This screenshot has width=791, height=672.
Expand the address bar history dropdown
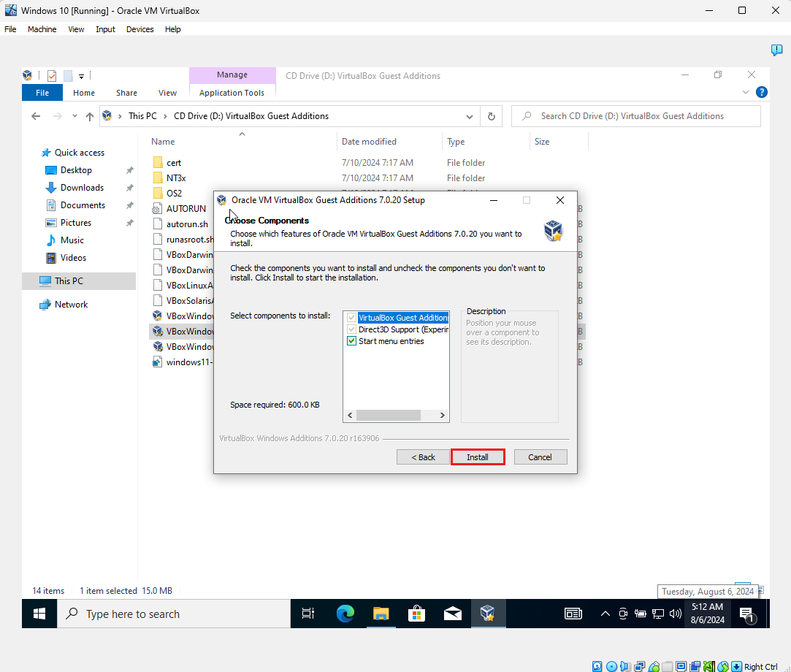[469, 117]
